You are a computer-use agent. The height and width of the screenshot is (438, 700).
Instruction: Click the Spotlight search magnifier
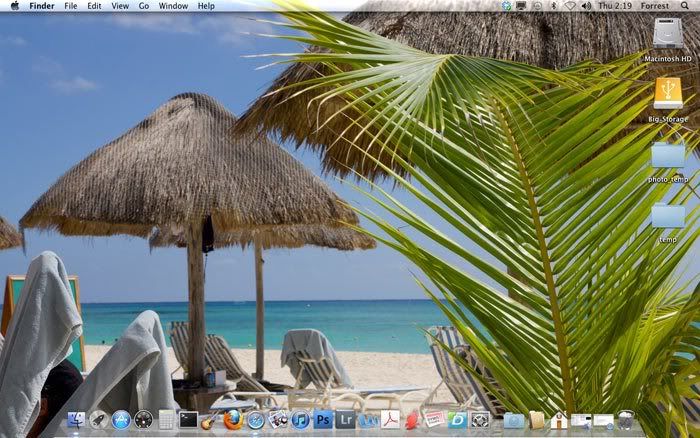[x=685, y=6]
